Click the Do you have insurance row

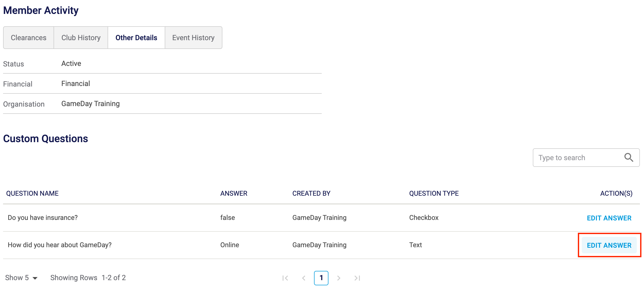tap(43, 218)
